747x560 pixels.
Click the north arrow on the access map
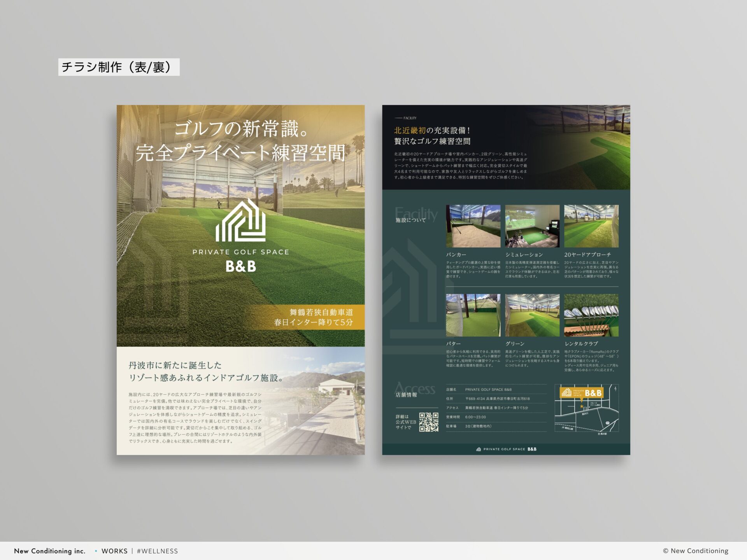point(615,388)
